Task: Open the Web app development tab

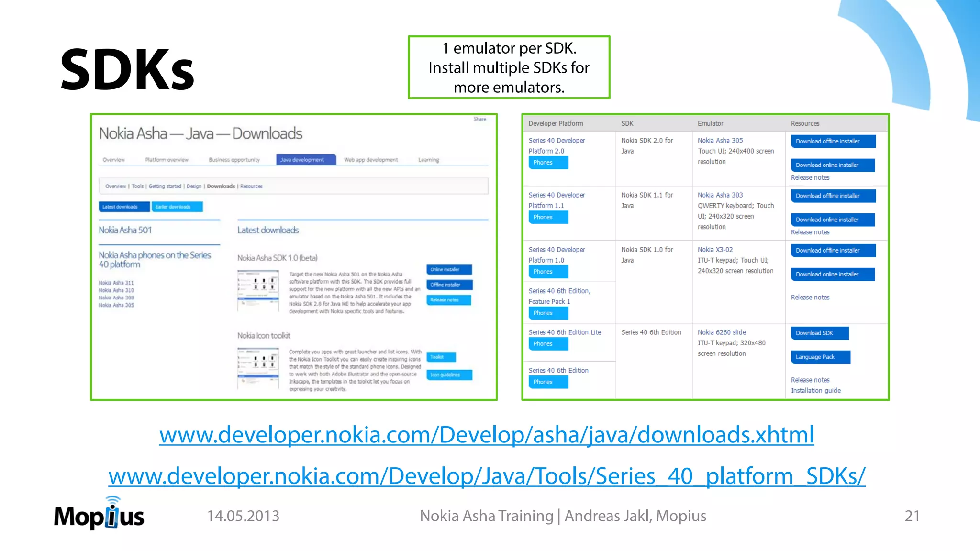Action: tap(371, 160)
